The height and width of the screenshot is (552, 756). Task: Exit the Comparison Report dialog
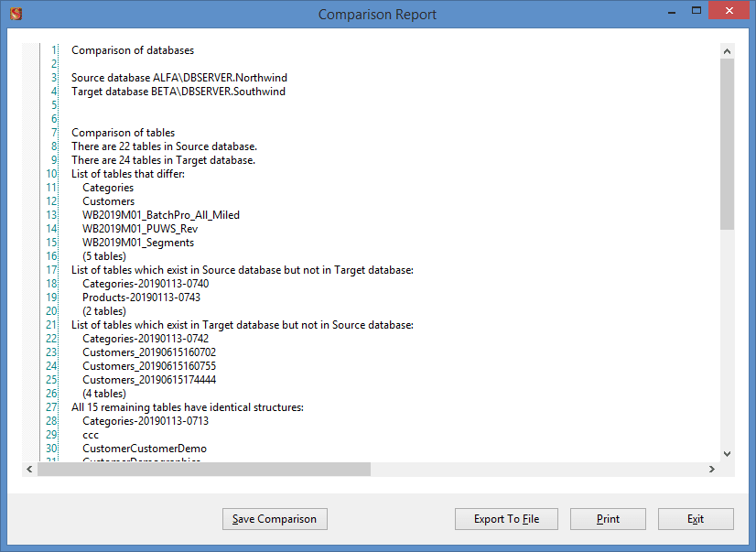[x=696, y=519]
